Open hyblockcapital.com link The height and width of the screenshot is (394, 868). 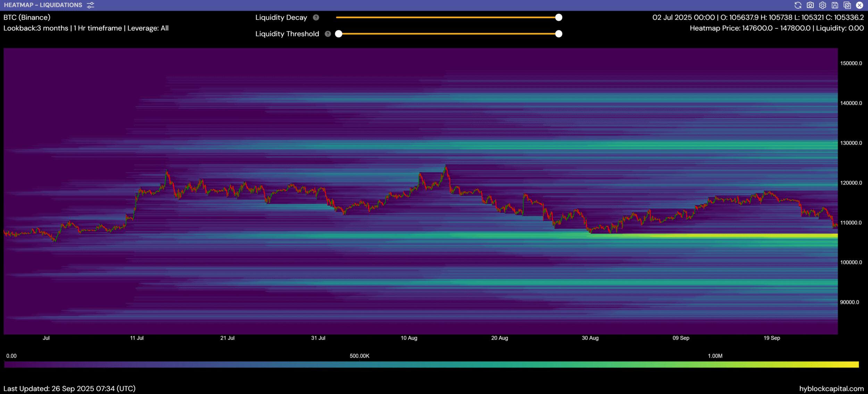[831, 388]
